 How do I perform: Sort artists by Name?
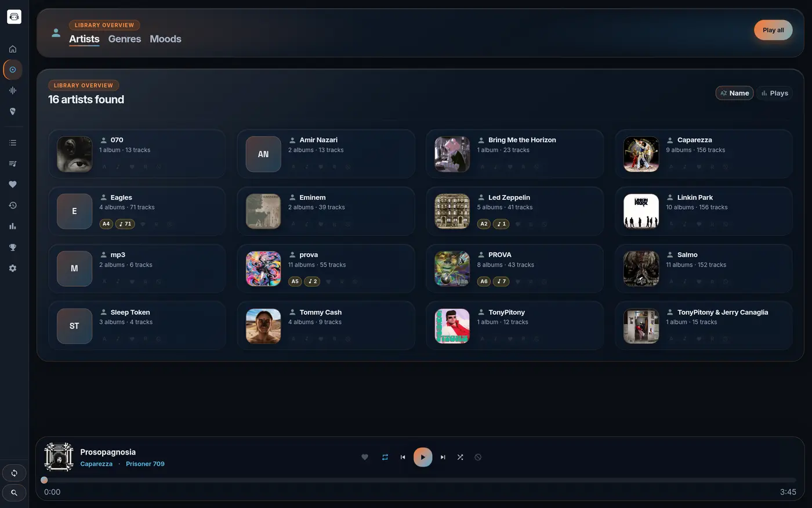point(734,93)
